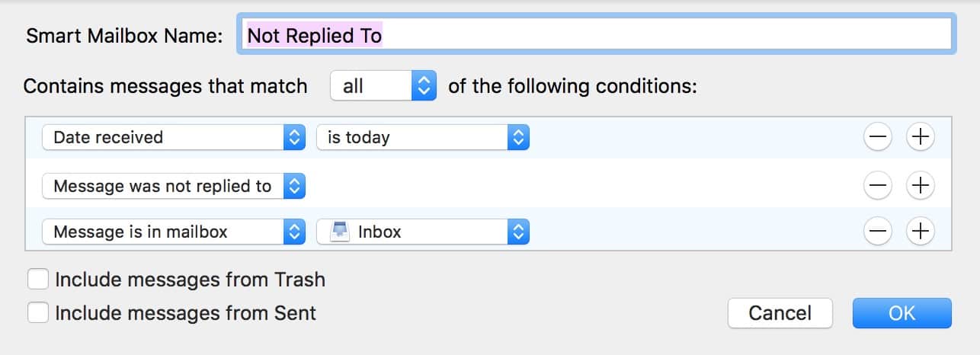
Task: Click the Smart Mailbox Name text field
Action: [x=596, y=35]
